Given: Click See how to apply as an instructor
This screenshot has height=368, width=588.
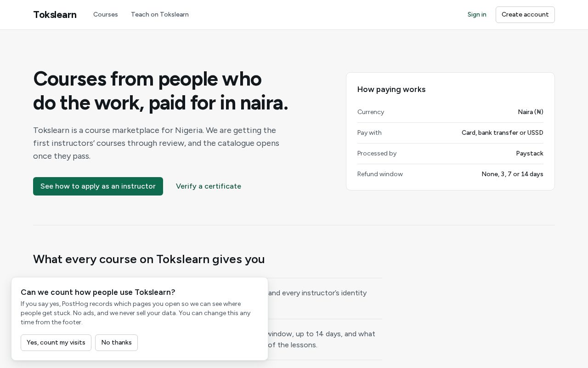Looking at the screenshot, I should click(98, 186).
